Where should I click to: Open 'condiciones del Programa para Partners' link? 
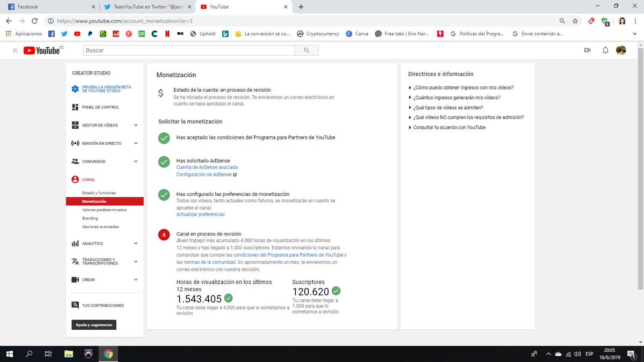[288, 255]
